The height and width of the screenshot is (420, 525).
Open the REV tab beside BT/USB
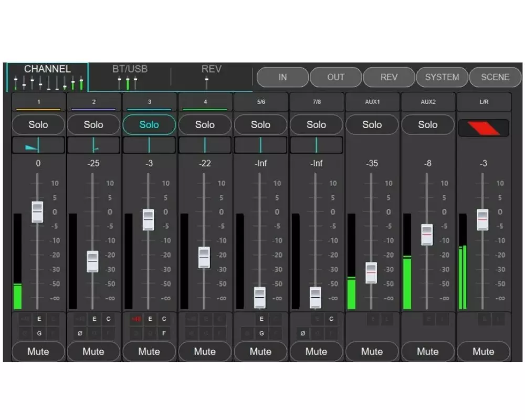point(211,77)
